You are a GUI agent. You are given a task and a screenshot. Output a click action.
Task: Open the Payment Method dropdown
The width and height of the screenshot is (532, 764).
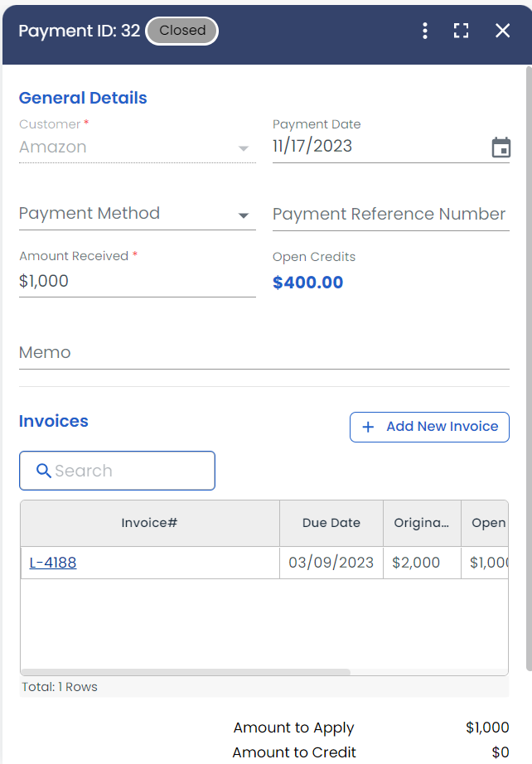tap(244, 214)
